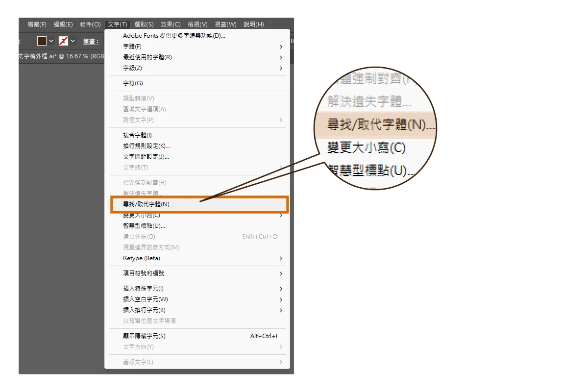Open the 視窗(W) menu
This screenshot has width=588, height=392.
click(x=225, y=24)
